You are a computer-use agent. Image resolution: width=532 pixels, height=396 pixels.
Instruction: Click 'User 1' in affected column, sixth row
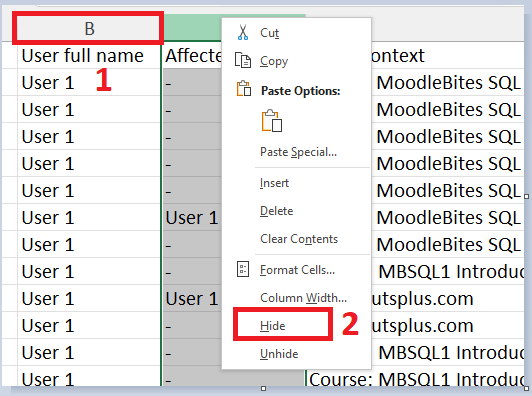[192, 218]
